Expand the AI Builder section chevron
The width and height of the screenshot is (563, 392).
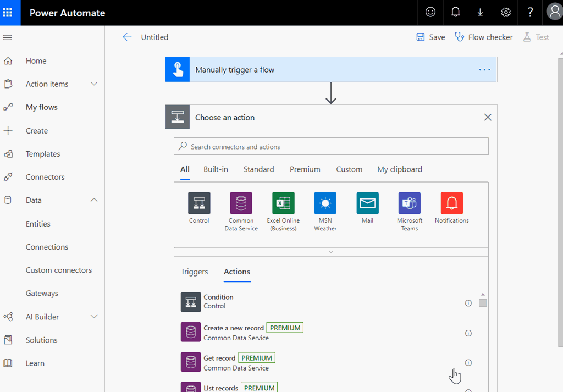94,317
